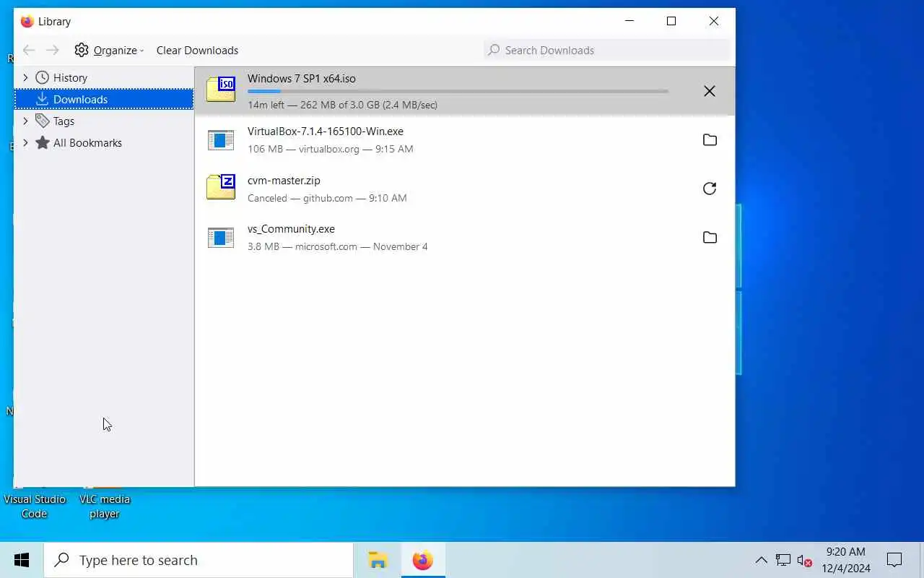Cancel the Windows 7 SP1 x64.iso download
Screen dimensions: 924x578
point(710,91)
